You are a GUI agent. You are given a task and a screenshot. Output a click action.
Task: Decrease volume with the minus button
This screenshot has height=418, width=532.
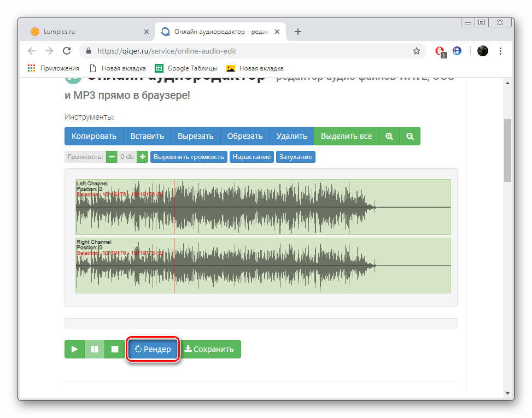tap(111, 157)
